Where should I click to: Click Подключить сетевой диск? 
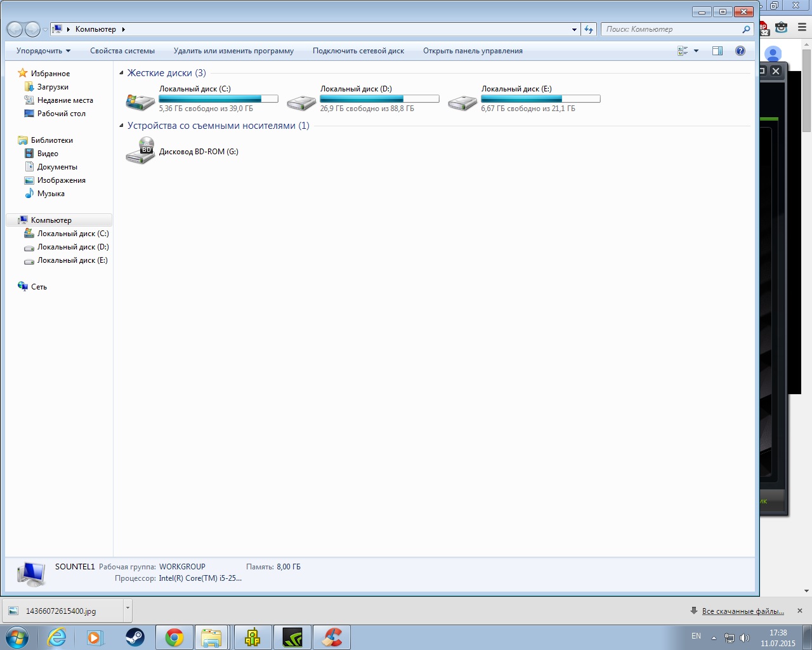tap(358, 51)
